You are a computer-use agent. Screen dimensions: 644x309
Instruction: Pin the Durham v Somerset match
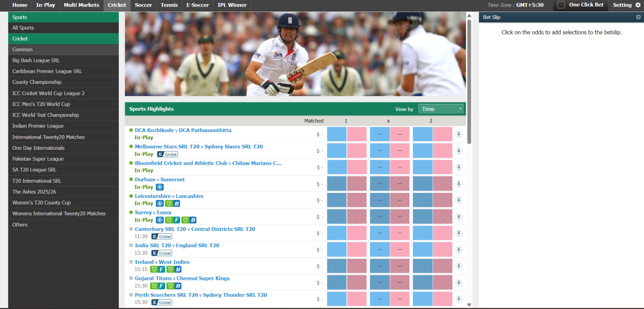(x=458, y=184)
